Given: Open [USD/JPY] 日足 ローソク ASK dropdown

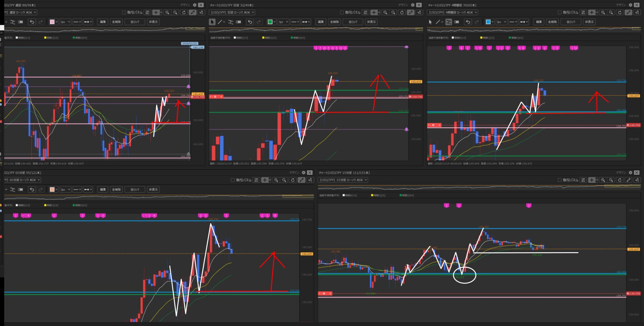Looking at the screenshot, I should pos(232,12).
